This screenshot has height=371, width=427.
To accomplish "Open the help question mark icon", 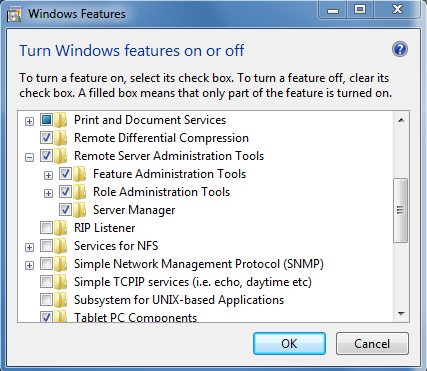I will pyautogui.click(x=400, y=49).
